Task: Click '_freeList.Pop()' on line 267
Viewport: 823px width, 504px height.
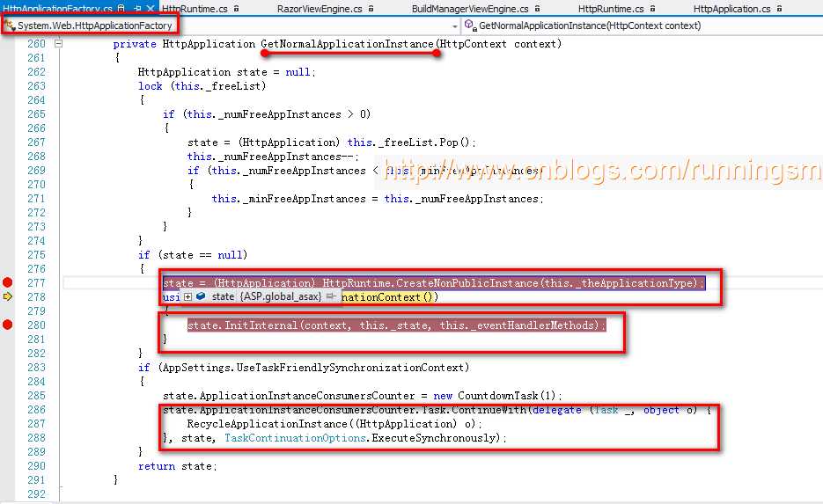Action: pos(427,142)
